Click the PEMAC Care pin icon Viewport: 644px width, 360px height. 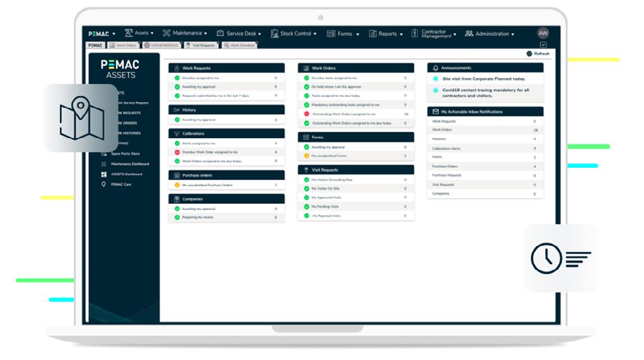point(103,184)
